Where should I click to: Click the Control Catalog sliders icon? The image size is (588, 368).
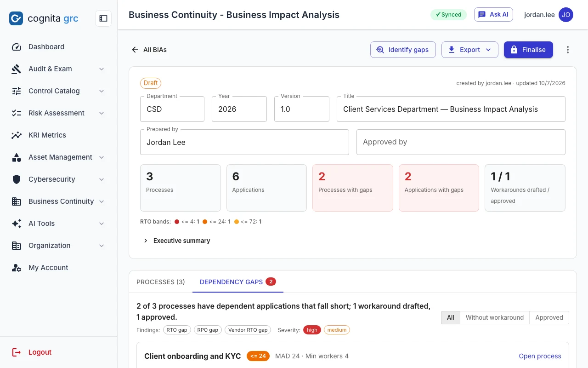coord(17,91)
